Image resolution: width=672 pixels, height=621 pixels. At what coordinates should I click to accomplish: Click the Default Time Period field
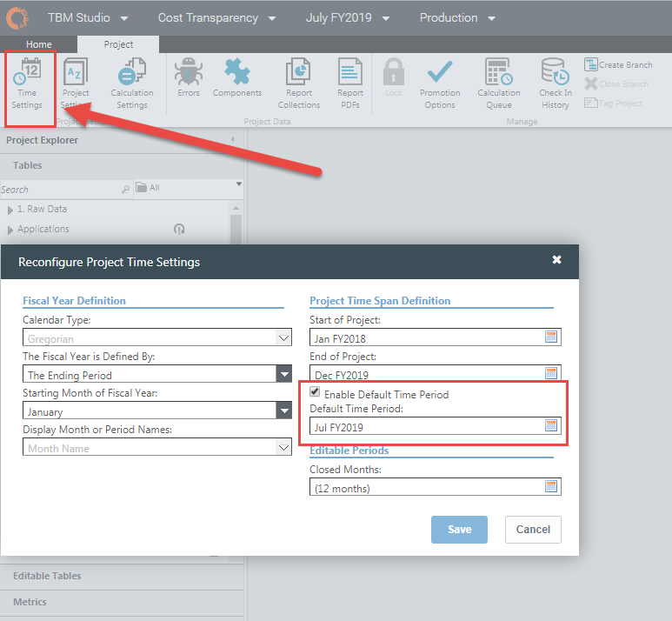pos(435,426)
